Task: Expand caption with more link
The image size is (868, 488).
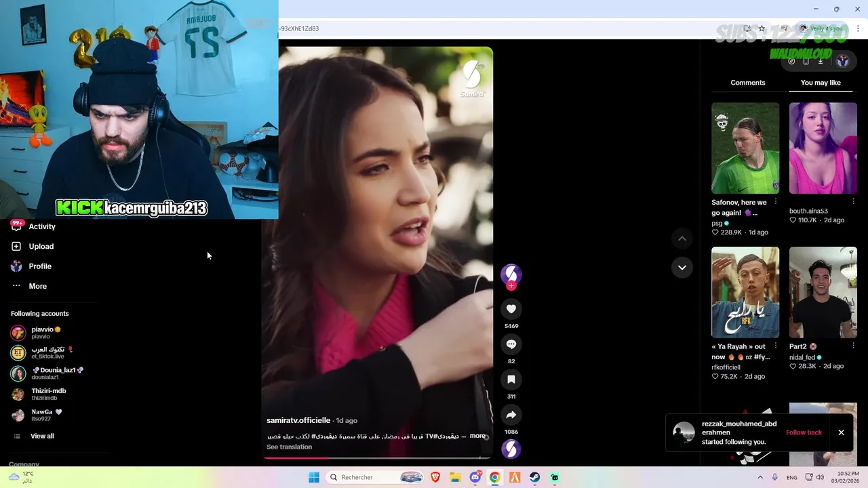Action: pos(477,436)
